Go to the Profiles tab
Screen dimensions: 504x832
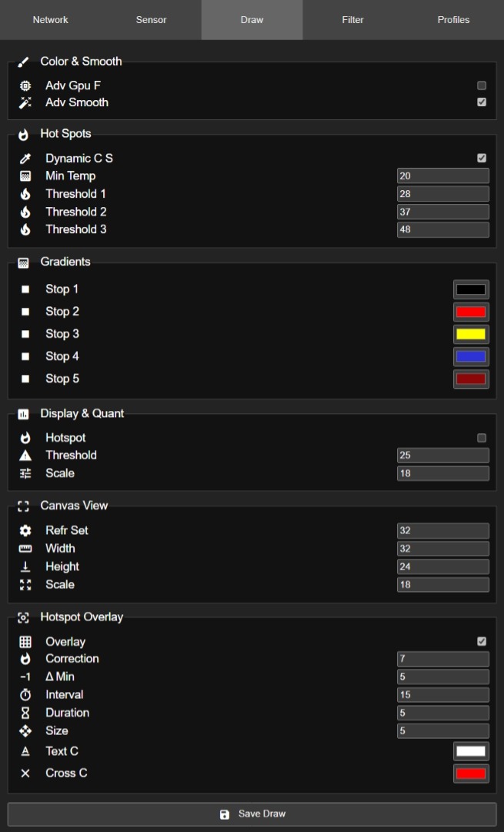(x=453, y=20)
